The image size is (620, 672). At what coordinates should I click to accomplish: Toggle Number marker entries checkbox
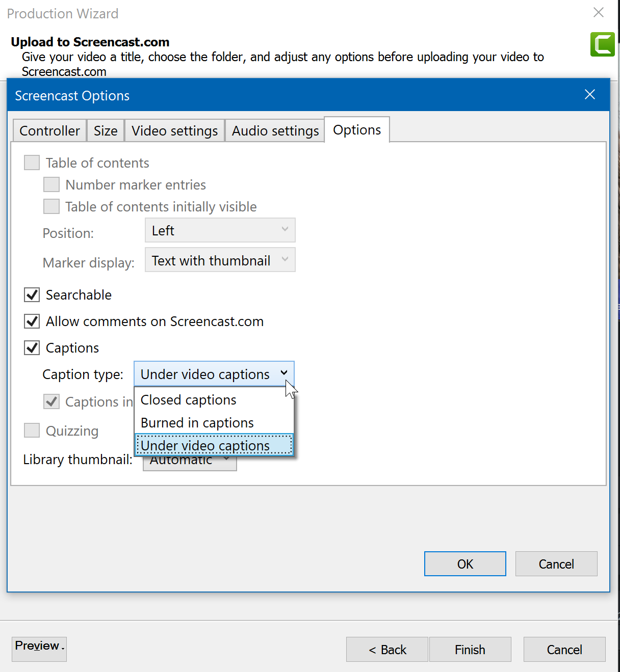tap(51, 184)
